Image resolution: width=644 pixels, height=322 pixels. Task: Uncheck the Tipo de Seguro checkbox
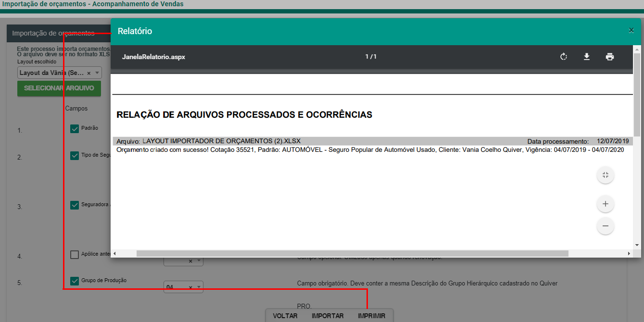75,155
